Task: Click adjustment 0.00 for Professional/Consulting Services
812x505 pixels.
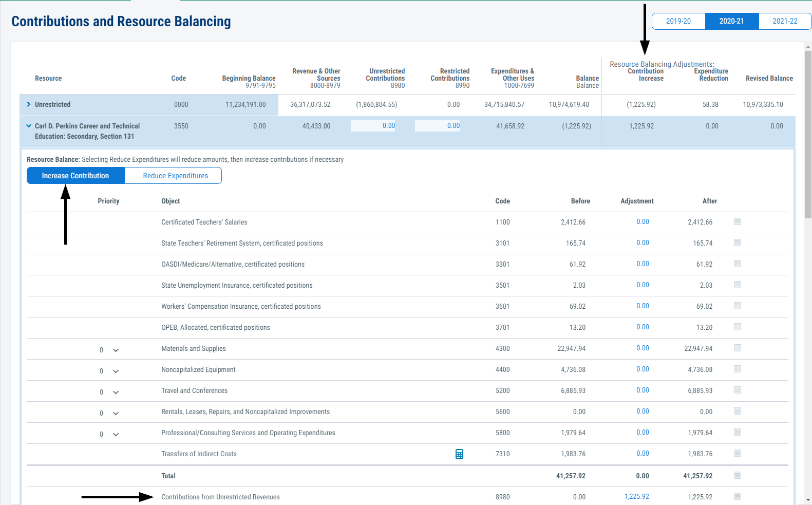Action: pos(643,433)
